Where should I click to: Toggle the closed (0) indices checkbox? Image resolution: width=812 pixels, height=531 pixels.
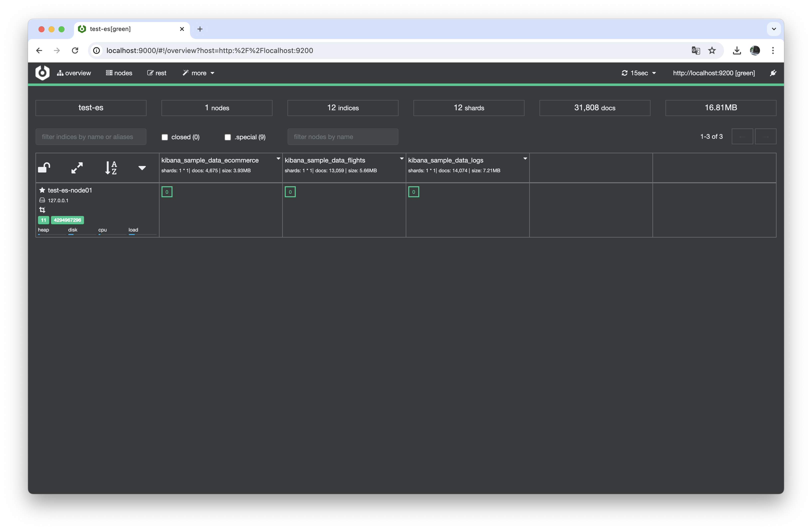(x=165, y=137)
